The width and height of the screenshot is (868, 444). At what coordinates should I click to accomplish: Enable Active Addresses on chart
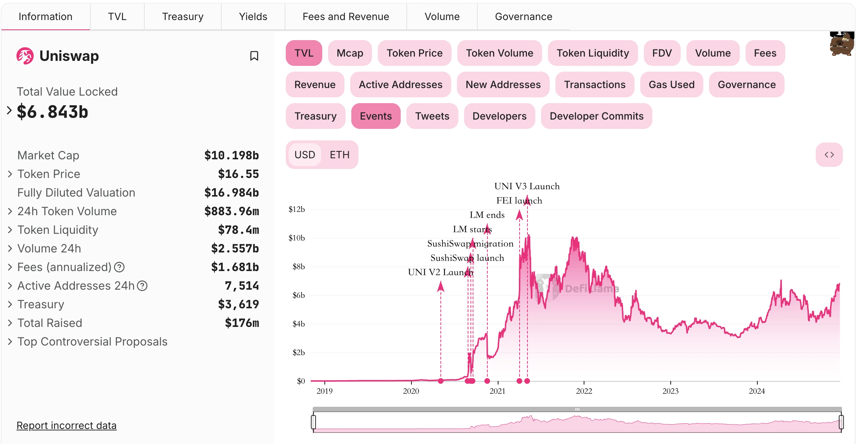pyautogui.click(x=400, y=85)
